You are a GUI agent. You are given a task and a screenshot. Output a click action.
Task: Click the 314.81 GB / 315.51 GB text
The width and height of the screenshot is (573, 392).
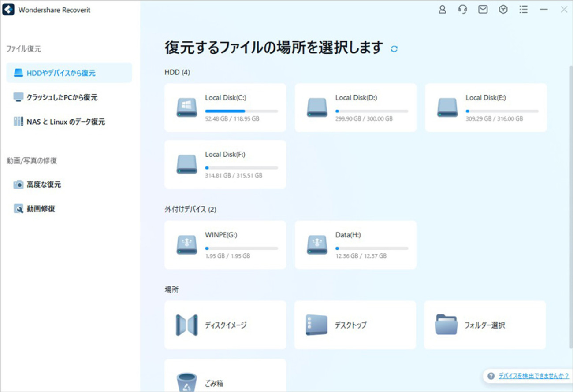[x=234, y=176]
